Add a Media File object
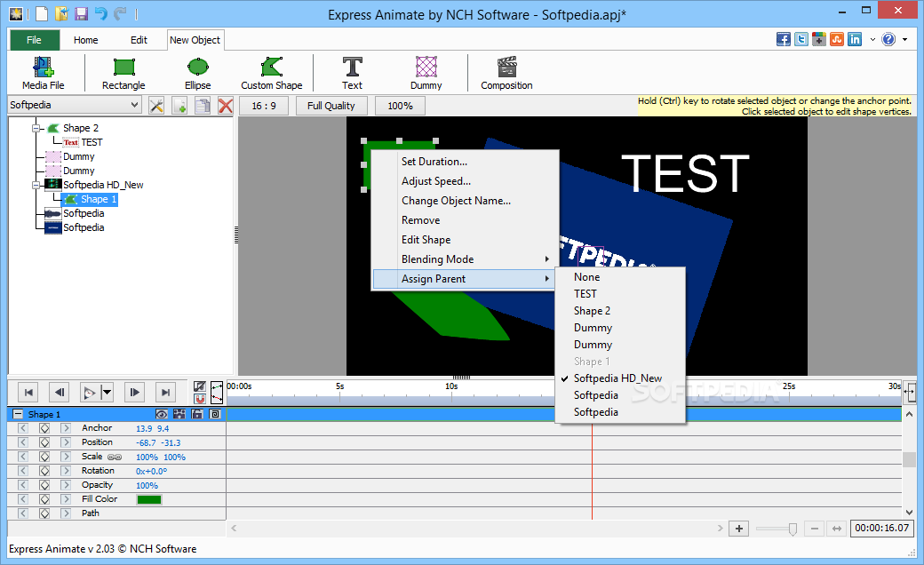The image size is (924, 565). (43, 73)
